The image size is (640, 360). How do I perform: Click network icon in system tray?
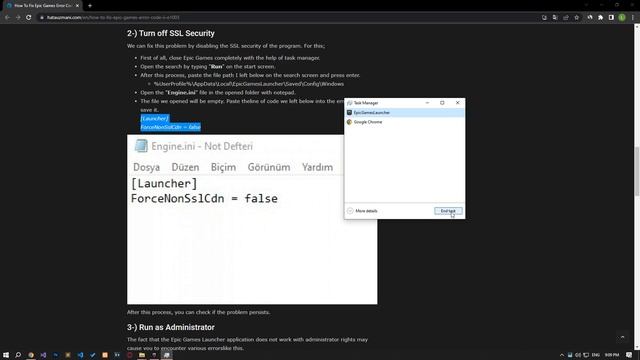point(586,355)
